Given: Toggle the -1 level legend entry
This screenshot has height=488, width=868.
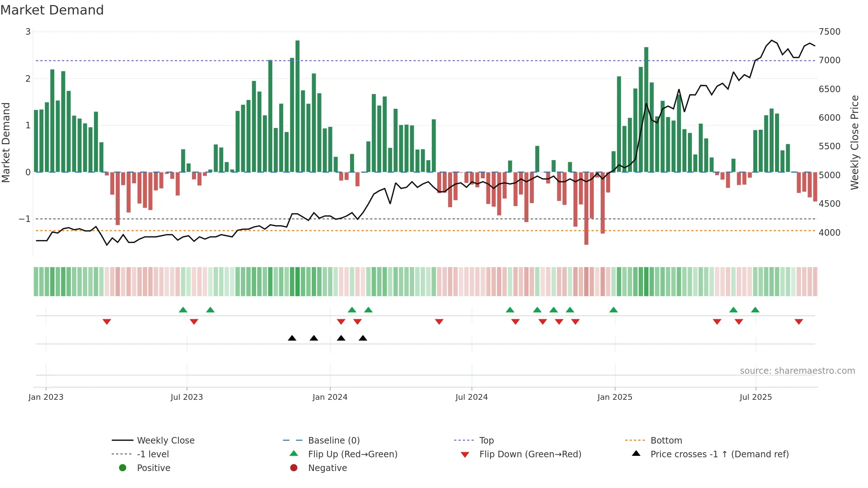Looking at the screenshot, I should [140, 454].
